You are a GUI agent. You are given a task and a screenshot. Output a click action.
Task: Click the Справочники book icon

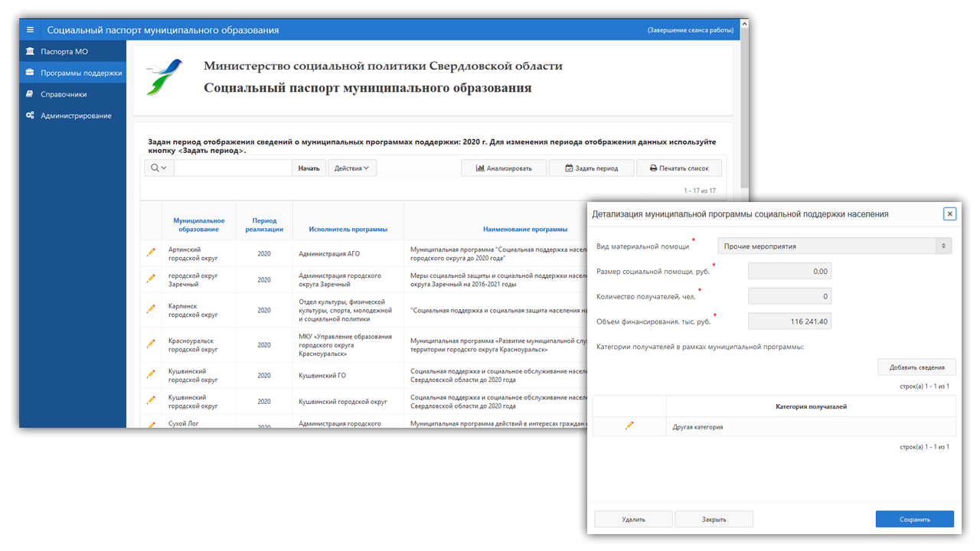[x=30, y=94]
